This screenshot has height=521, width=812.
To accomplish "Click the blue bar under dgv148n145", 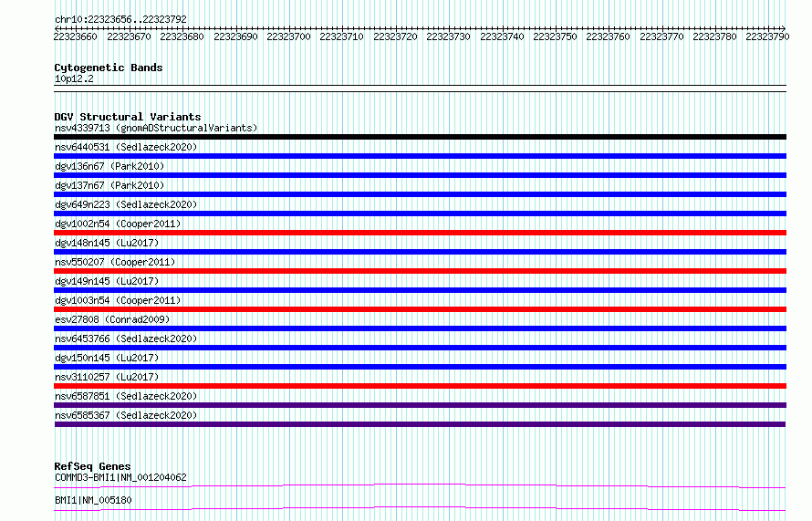I will [x=420, y=252].
